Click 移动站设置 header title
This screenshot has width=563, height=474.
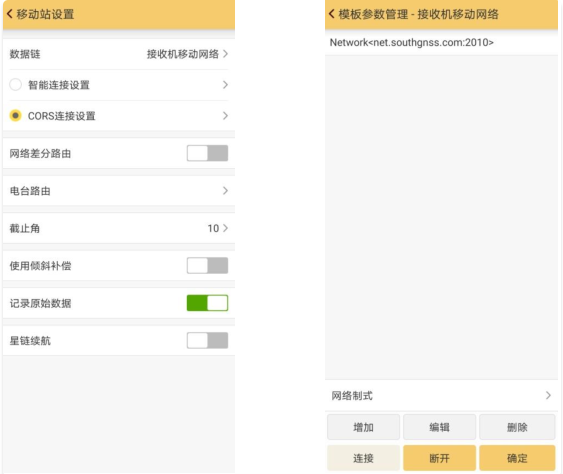45,14
